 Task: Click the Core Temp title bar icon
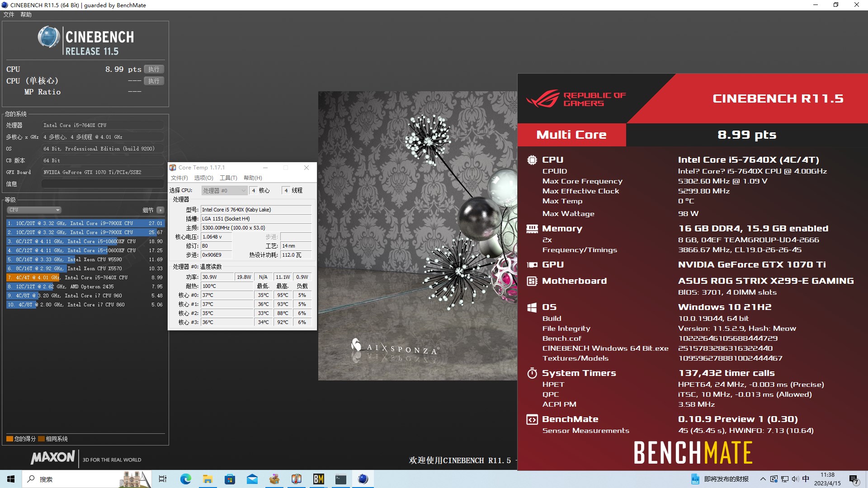[173, 168]
